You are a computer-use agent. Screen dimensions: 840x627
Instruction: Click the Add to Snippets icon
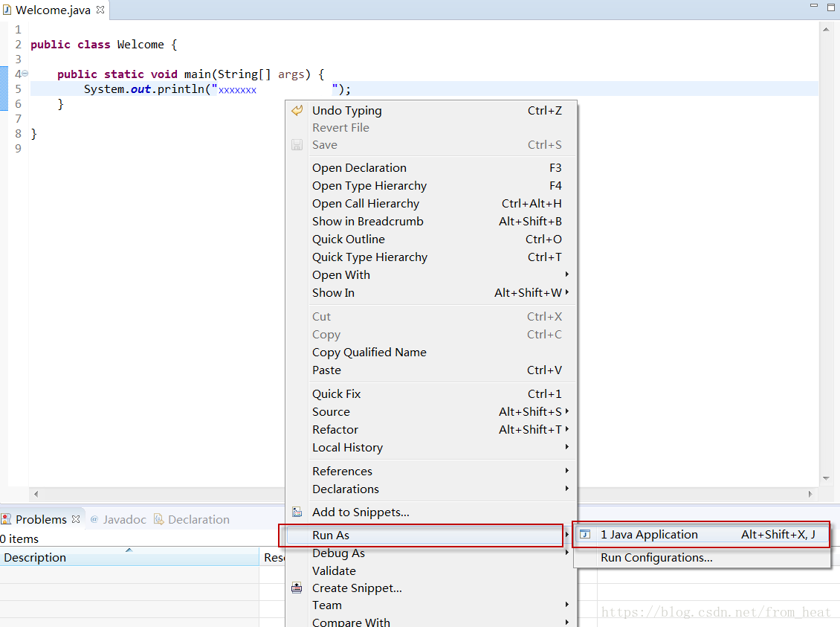[297, 512]
